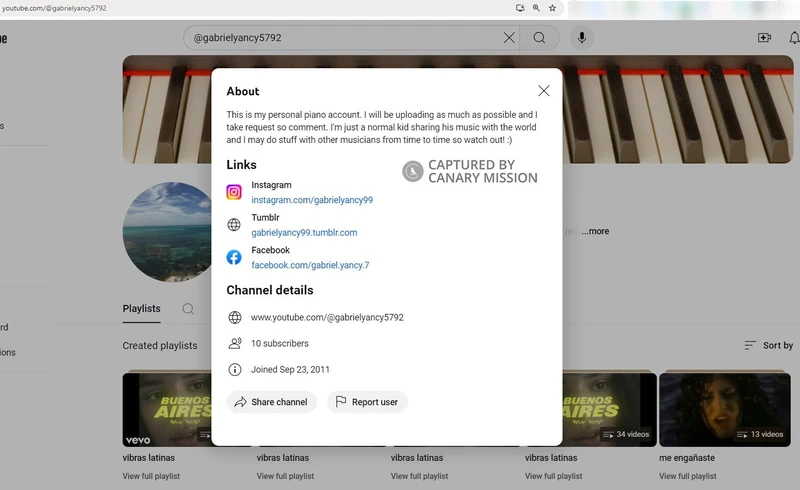Open browser zoom magnifier icon
Viewport: 800px width, 490px height.
point(536,8)
